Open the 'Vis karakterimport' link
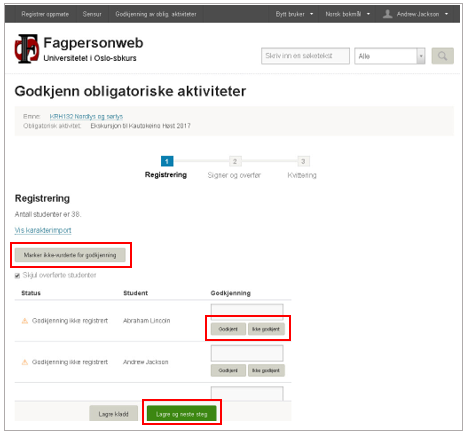Screen dimensions: 469x437 [43, 230]
